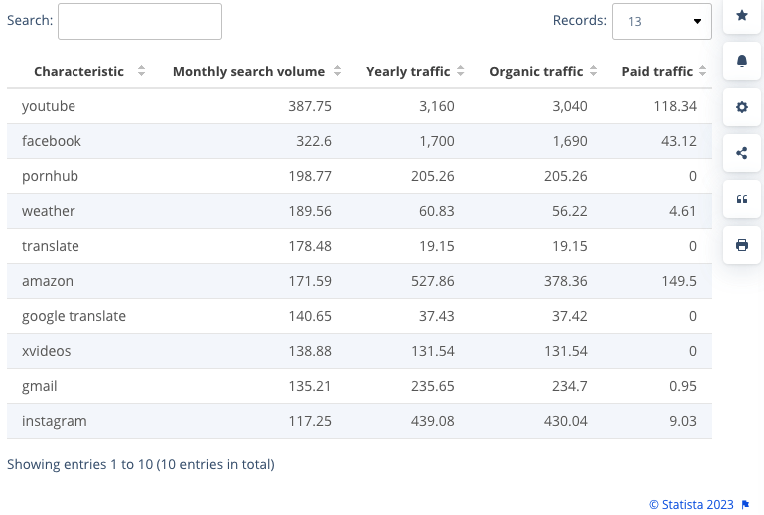Image resolution: width=764 pixels, height=515 pixels.
Task: Sort by Characteristic column arrows
Action: point(141,71)
